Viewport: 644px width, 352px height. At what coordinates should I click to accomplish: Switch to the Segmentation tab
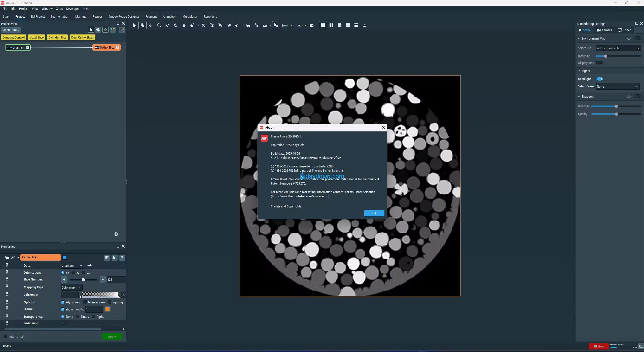(60, 17)
